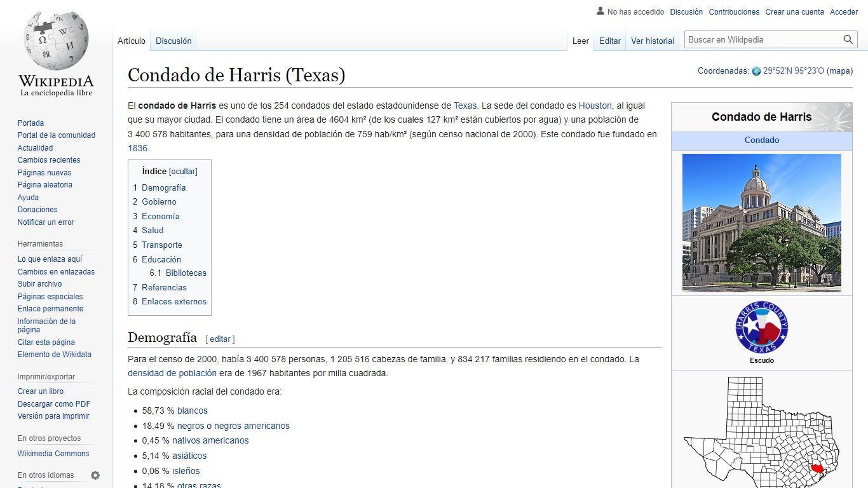
Task: Open the isleños link
Action: click(186, 471)
